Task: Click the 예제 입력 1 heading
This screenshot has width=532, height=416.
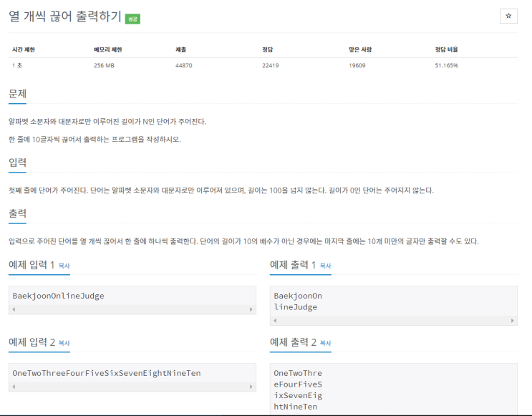Action: (x=32, y=265)
